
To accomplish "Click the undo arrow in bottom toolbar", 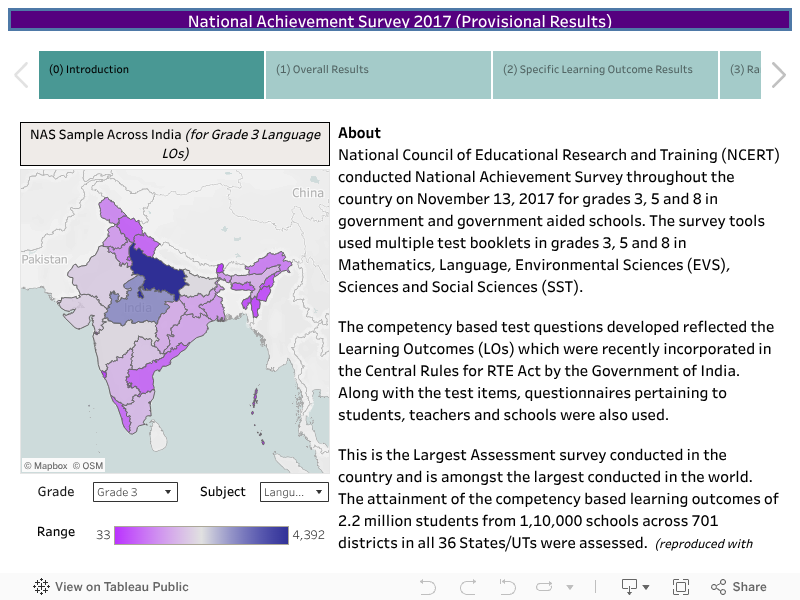I will pos(428,587).
